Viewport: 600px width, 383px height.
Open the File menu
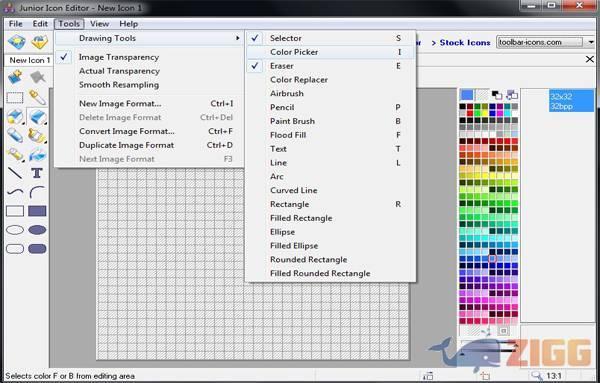[16, 24]
